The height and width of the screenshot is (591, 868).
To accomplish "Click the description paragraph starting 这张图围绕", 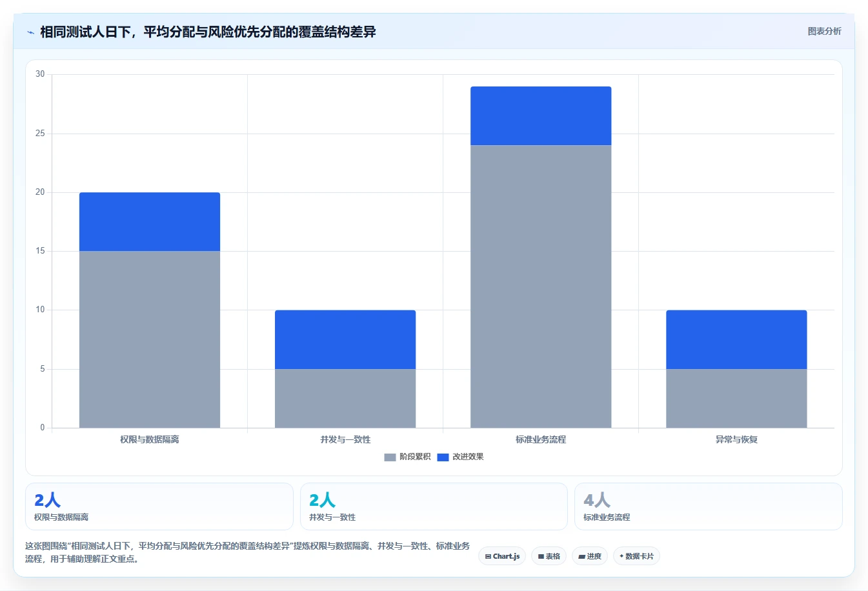I will (247, 552).
